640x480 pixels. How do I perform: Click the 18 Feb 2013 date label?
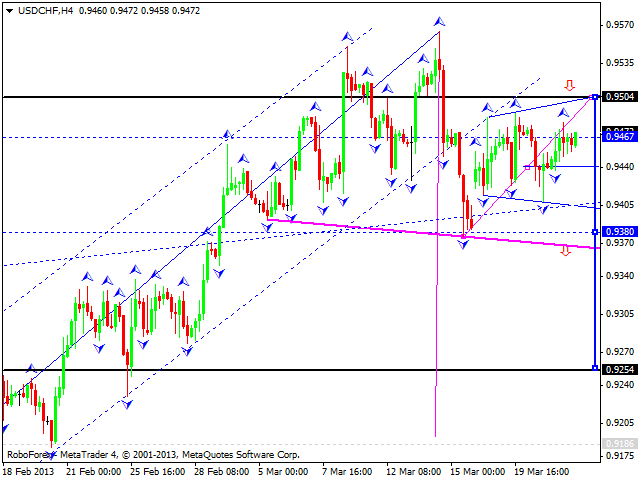click(30, 471)
